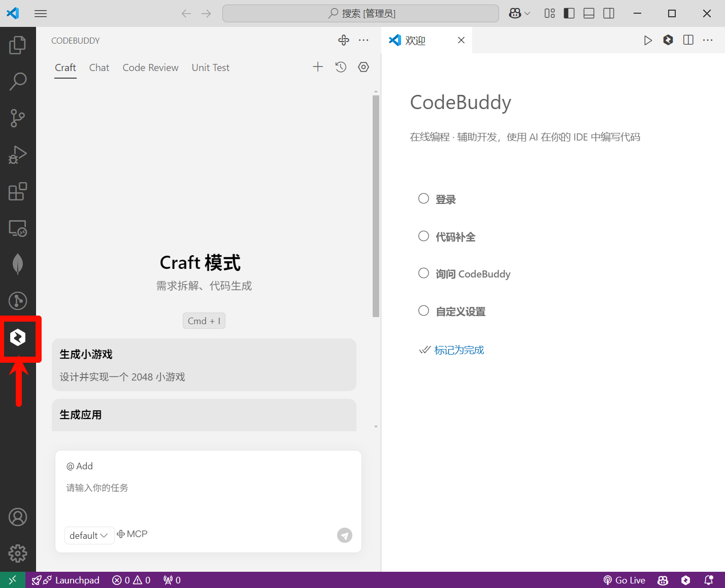
Task: Open remote window status bar button
Action: pyautogui.click(x=13, y=580)
